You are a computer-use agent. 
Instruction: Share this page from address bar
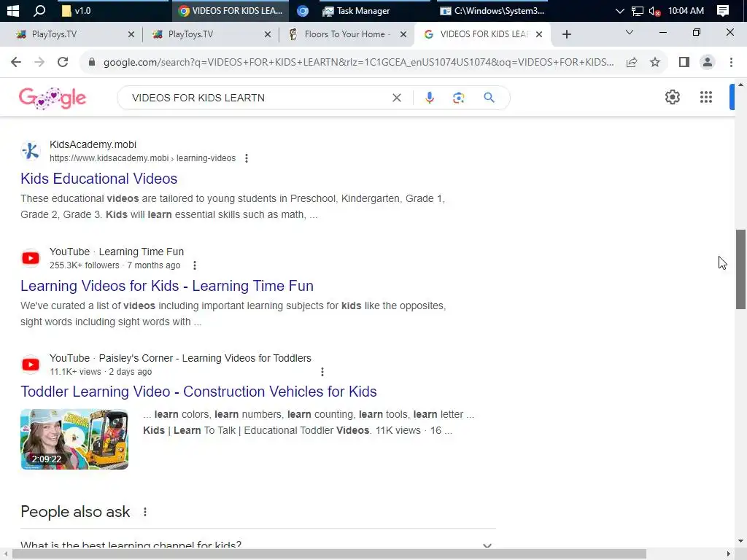click(x=632, y=62)
